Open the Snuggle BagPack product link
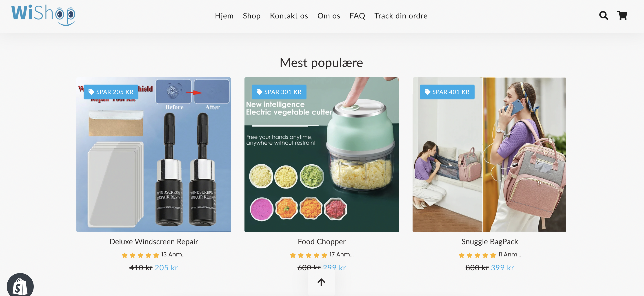This screenshot has height=296, width=644. [489, 241]
